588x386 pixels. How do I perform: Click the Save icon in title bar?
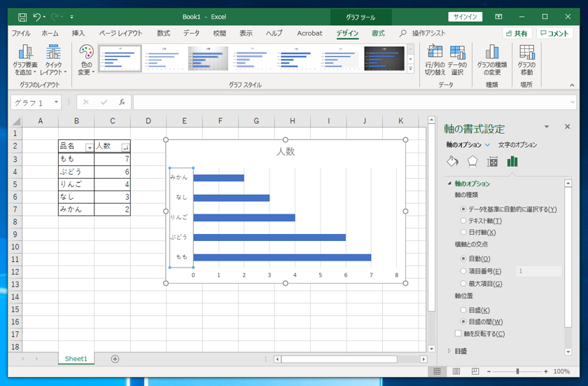[x=22, y=17]
